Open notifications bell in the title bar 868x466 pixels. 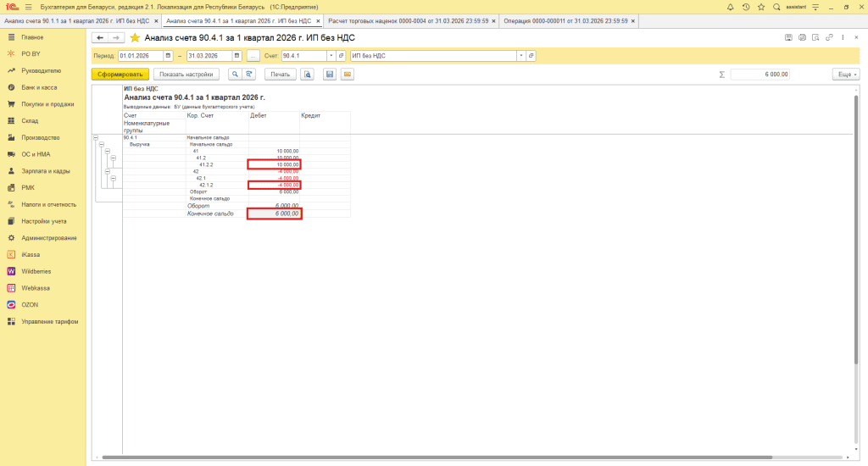pos(731,7)
